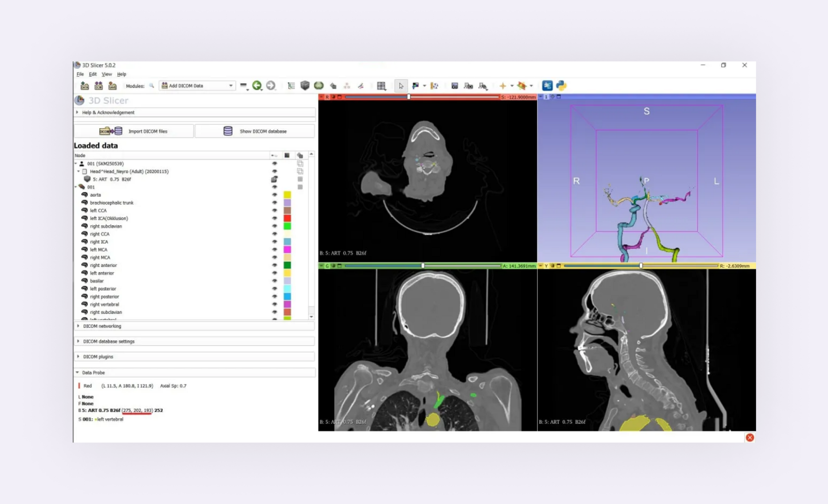Click the create scene view icon
The image size is (828, 504).
[468, 86]
